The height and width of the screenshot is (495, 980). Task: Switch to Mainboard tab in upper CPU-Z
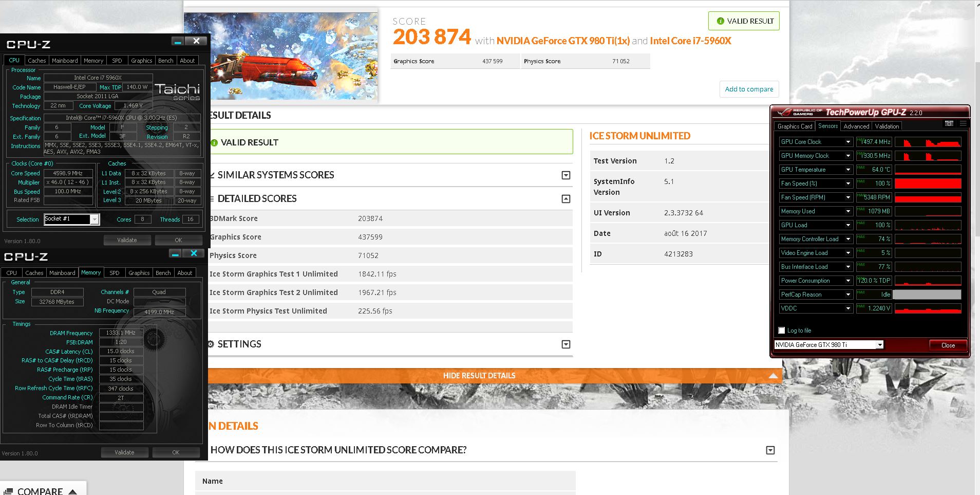pos(65,61)
